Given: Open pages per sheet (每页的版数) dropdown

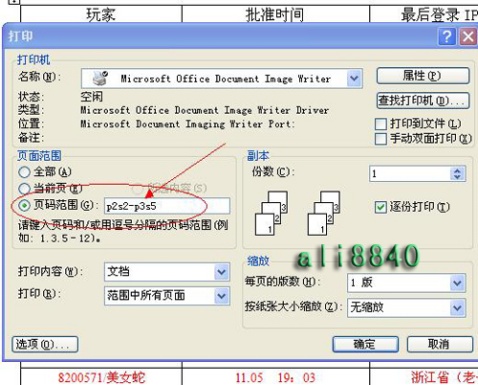Looking at the screenshot, I should click(x=406, y=283).
